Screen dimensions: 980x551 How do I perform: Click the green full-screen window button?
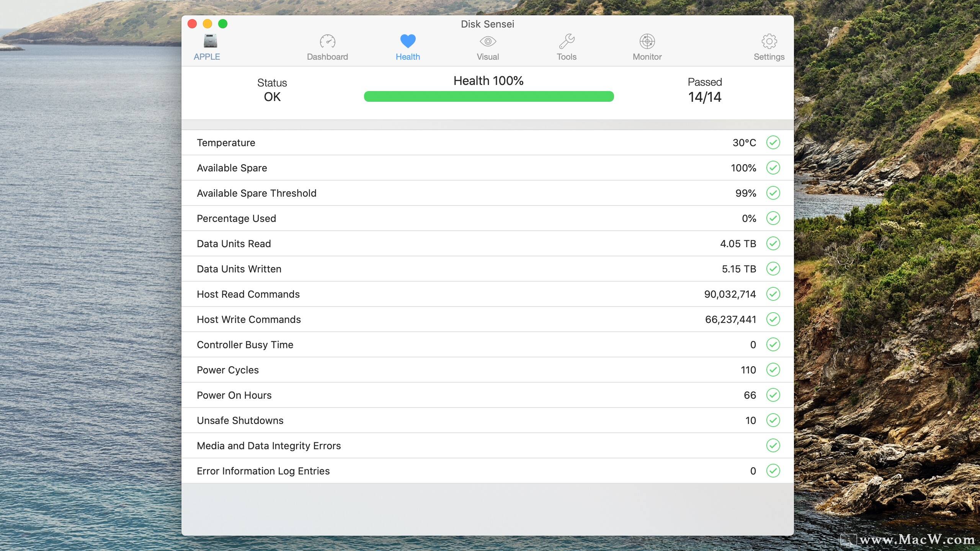coord(223,24)
